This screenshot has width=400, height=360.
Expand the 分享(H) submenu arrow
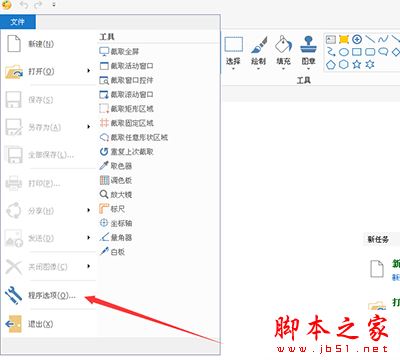tap(88, 210)
